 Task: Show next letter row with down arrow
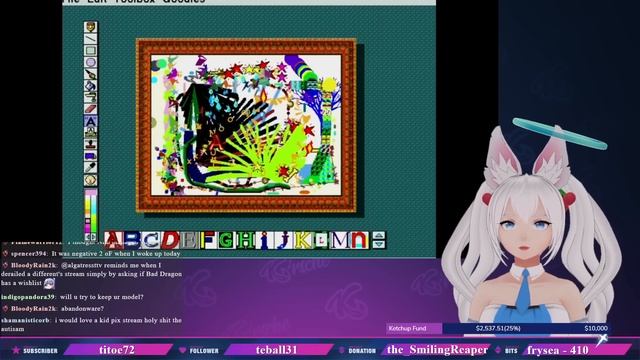(378, 244)
